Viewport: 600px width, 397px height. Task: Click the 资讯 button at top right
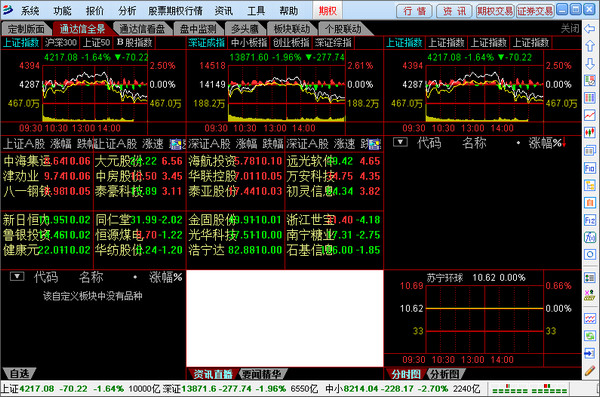454,11
